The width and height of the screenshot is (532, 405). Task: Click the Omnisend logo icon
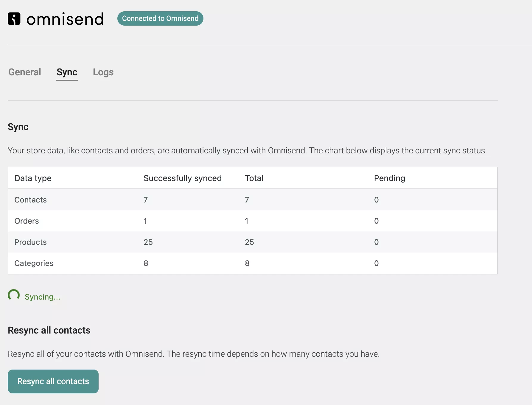[14, 19]
